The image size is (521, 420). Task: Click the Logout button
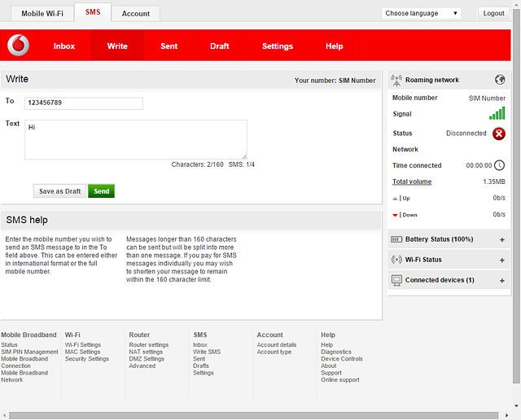point(493,13)
